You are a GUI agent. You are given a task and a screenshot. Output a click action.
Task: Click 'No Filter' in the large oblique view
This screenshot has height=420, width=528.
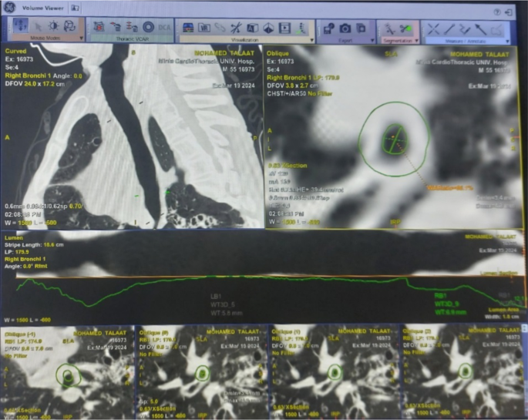point(320,93)
